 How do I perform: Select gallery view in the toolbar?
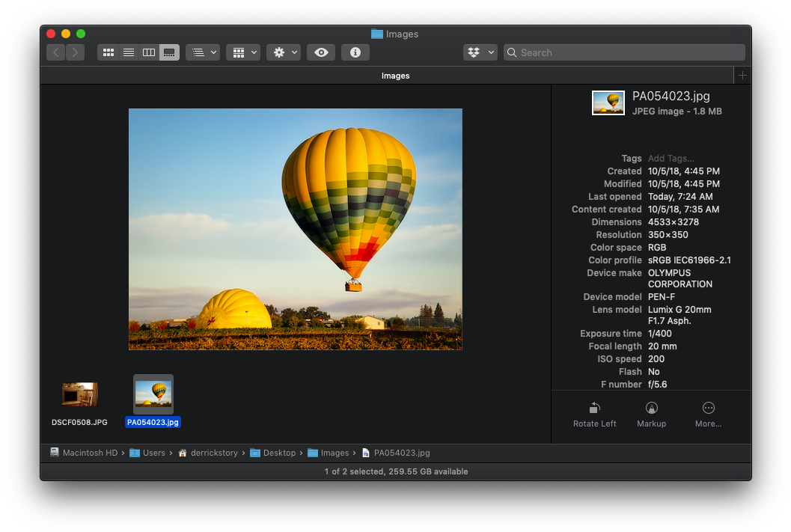pyautogui.click(x=169, y=52)
